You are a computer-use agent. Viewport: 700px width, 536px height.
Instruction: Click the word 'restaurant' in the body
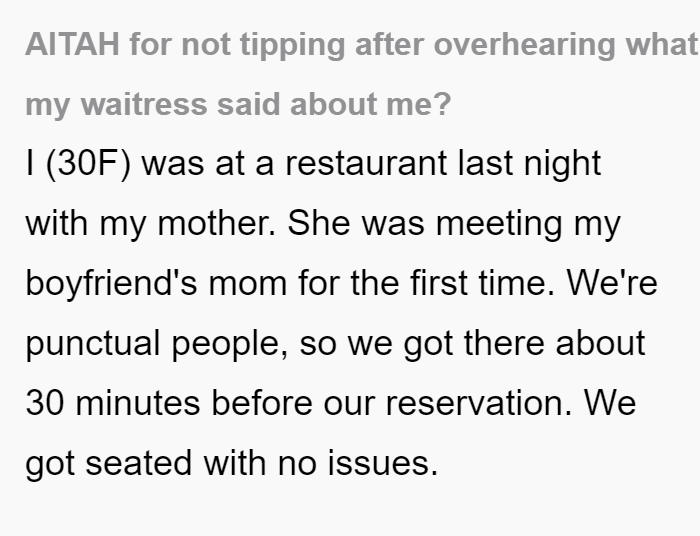click(366, 163)
